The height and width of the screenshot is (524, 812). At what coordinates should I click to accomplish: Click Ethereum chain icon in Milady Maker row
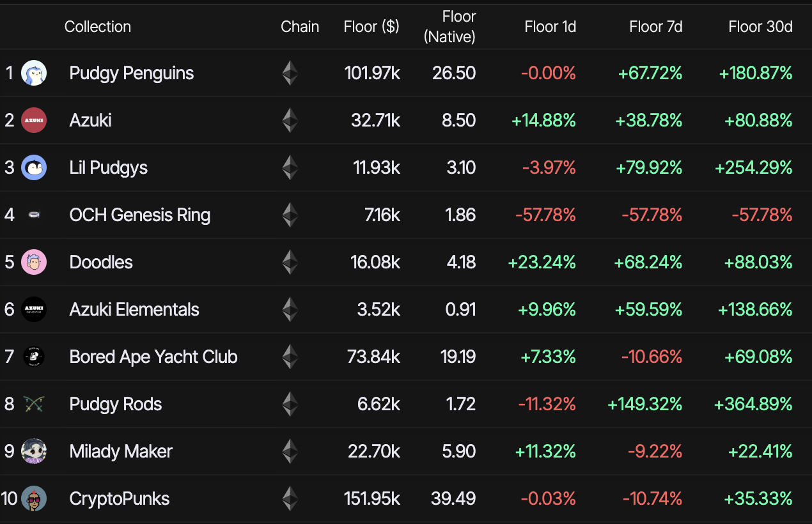coord(290,451)
